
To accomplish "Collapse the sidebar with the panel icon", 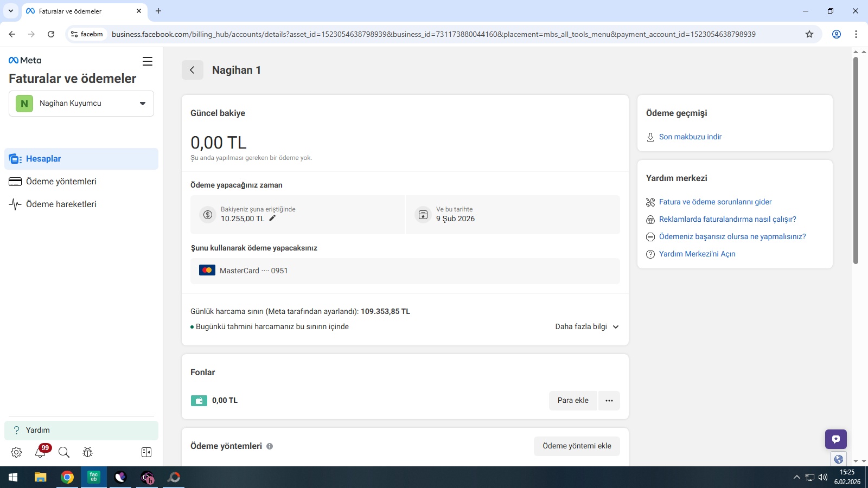I will pos(146,452).
